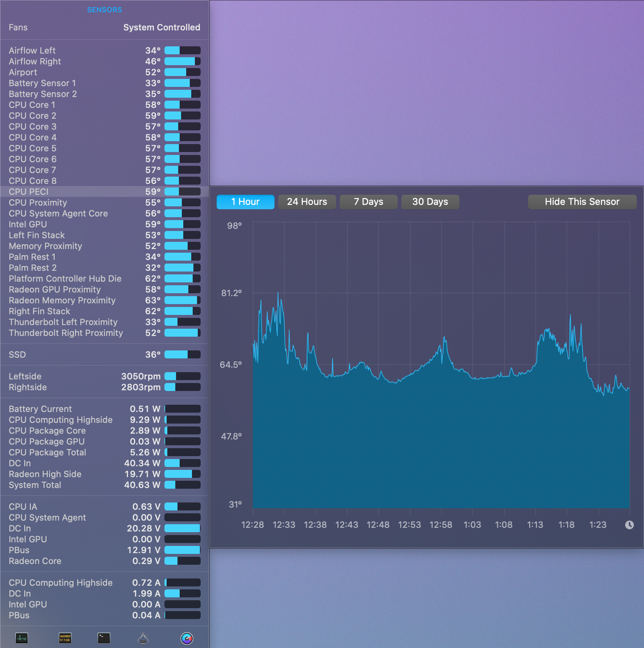Select the CPU System Agent 0.00 V row
This screenshot has height=648, width=644.
[105, 517]
